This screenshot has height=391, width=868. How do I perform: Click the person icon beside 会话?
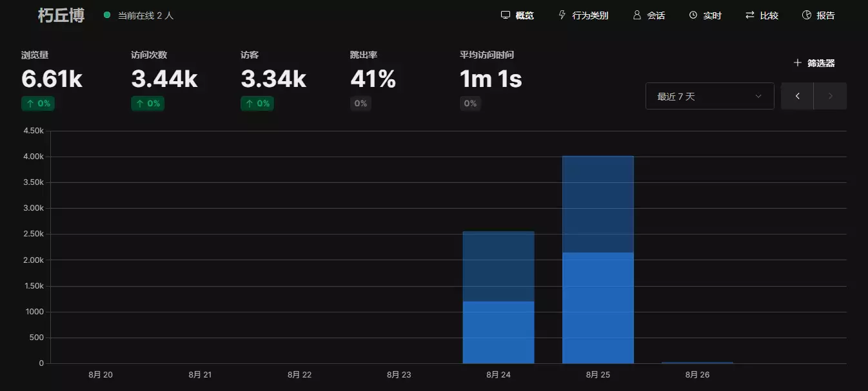pos(637,15)
